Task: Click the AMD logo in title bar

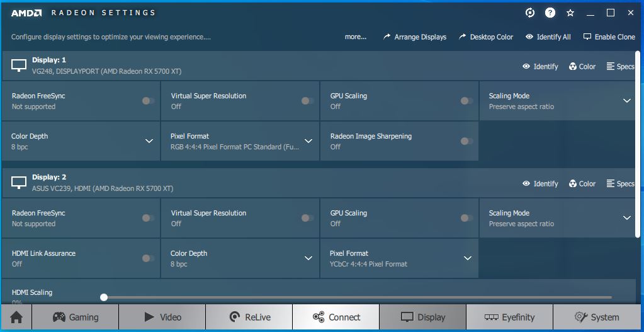Action: [26, 13]
